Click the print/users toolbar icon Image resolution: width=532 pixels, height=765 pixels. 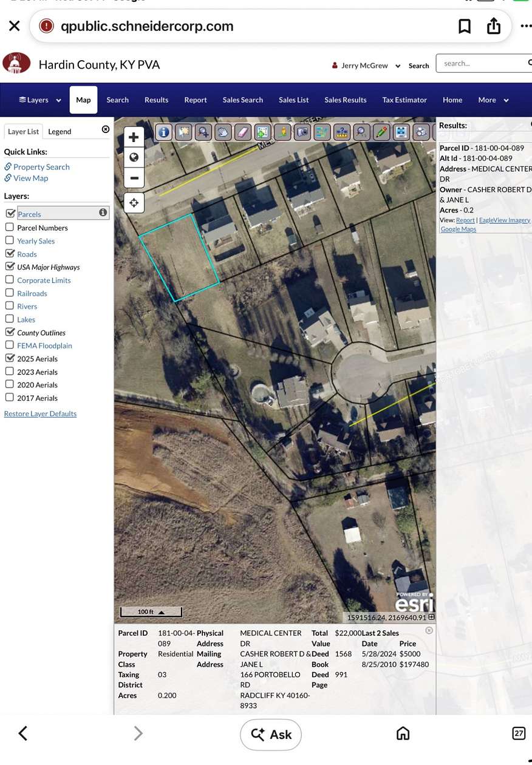(420, 132)
